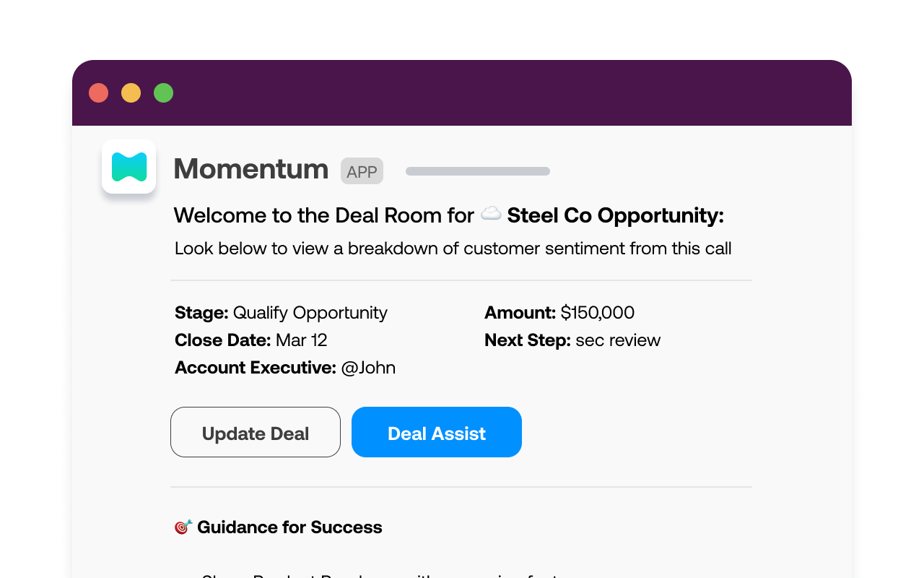Image resolution: width=924 pixels, height=578 pixels.
Task: Open the Steel Co Opportunity title
Action: tap(615, 215)
